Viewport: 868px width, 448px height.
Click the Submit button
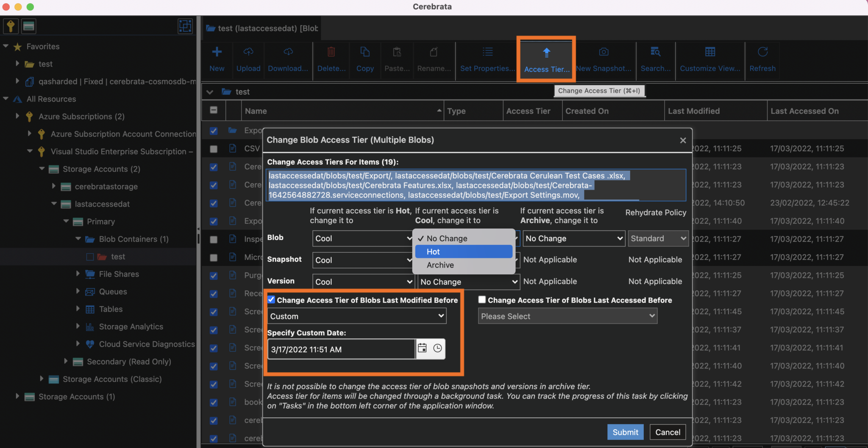(x=625, y=432)
